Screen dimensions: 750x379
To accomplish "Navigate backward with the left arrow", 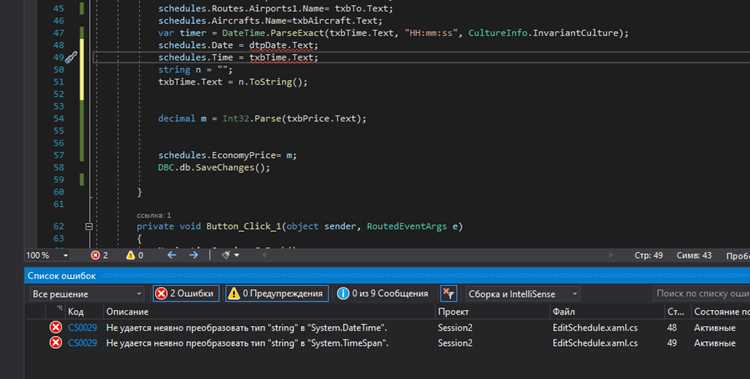I will click(x=171, y=256).
